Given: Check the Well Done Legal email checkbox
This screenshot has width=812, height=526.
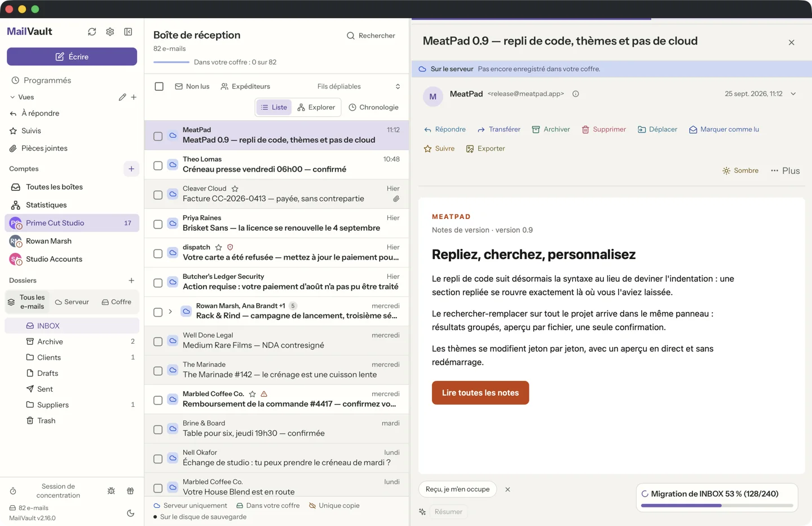Looking at the screenshot, I should (158, 341).
